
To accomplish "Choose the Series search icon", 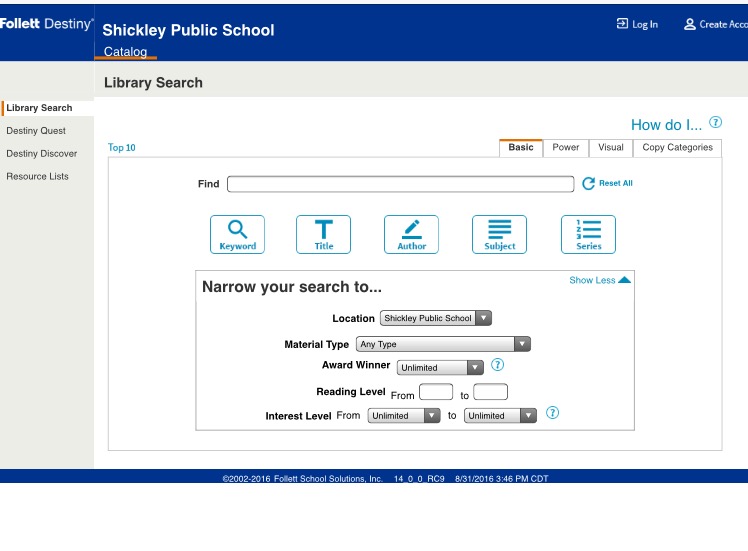I will point(588,234).
